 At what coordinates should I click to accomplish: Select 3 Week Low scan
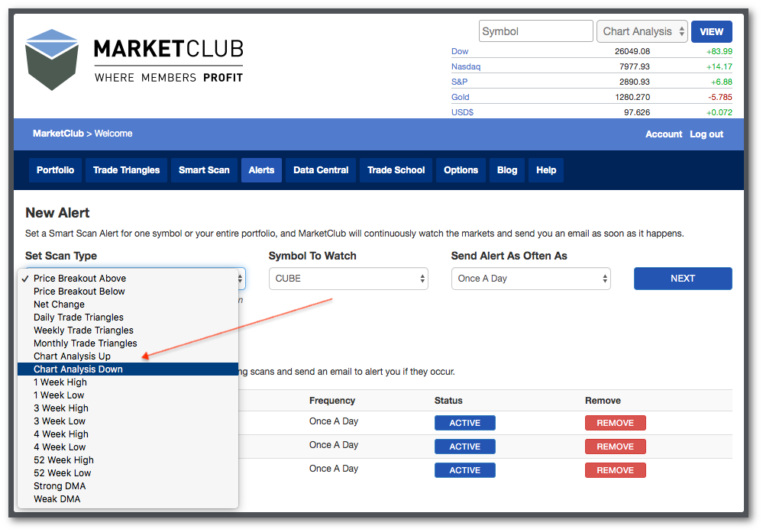128,421
